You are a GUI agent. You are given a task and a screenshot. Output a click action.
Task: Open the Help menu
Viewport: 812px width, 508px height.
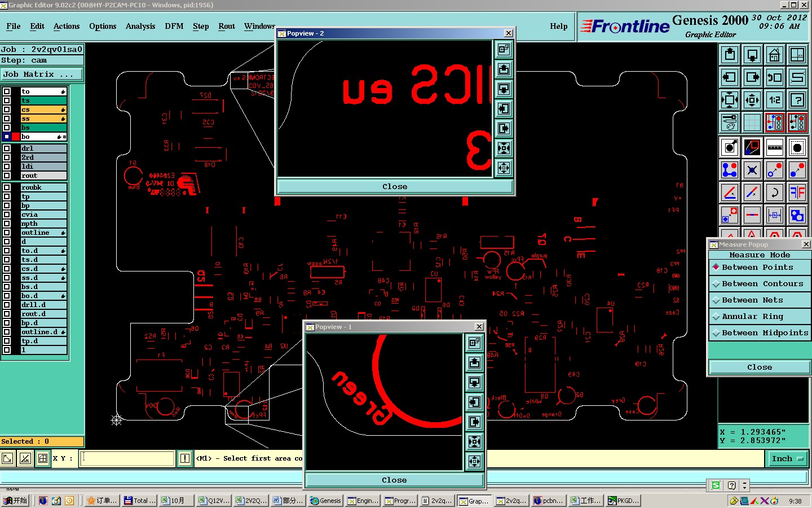click(559, 26)
